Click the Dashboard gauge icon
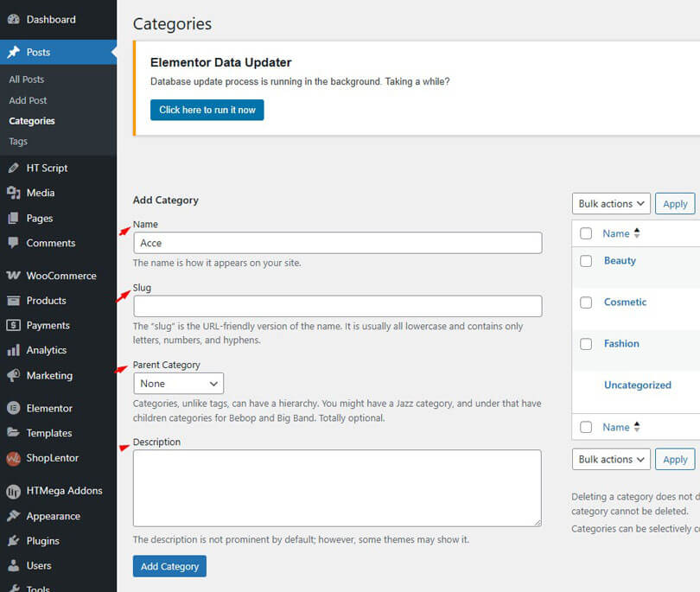 pos(13,19)
